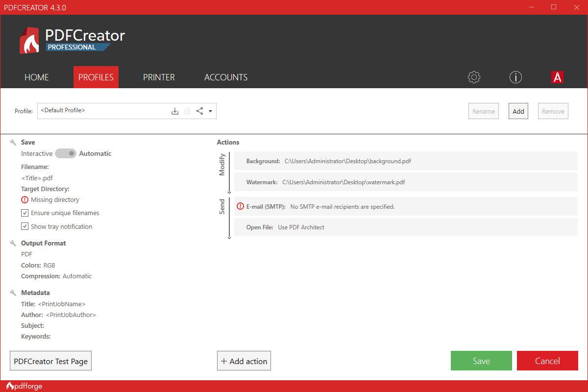Click Add action button

244,361
